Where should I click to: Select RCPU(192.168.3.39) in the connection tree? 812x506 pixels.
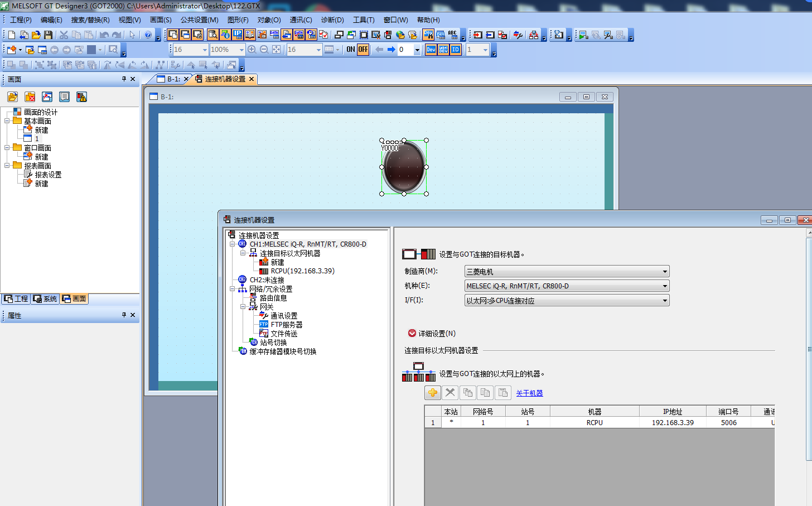pos(302,271)
